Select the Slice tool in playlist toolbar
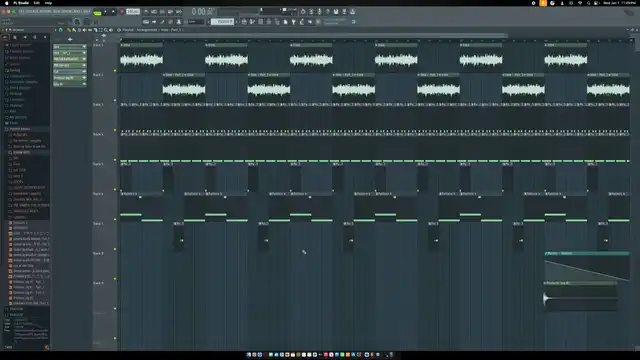 (96, 30)
